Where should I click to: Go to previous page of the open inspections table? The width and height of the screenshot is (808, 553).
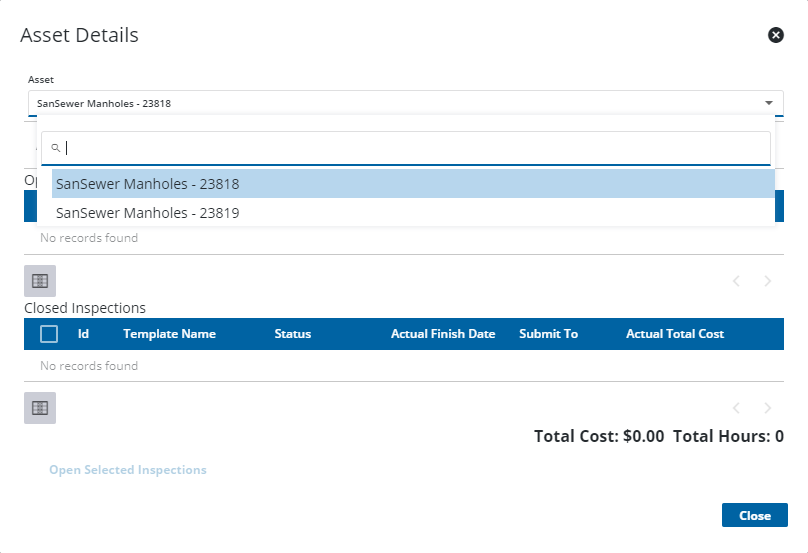pos(737,281)
